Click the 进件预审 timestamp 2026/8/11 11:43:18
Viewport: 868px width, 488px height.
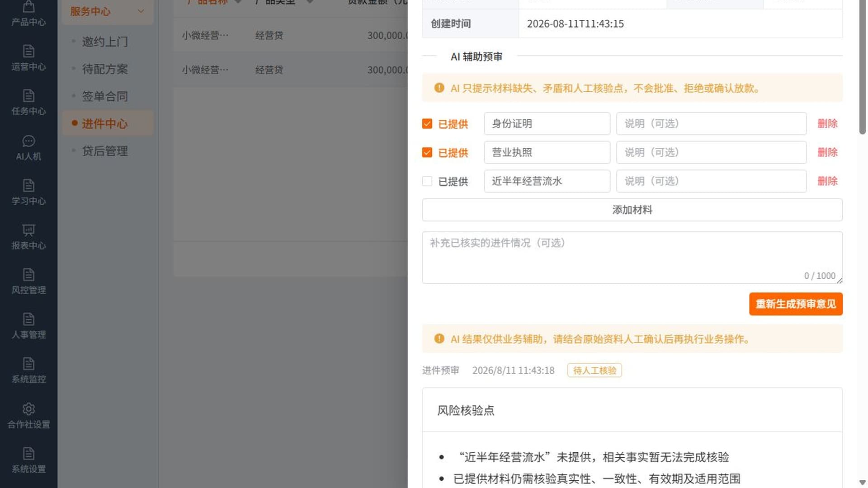[x=513, y=371]
